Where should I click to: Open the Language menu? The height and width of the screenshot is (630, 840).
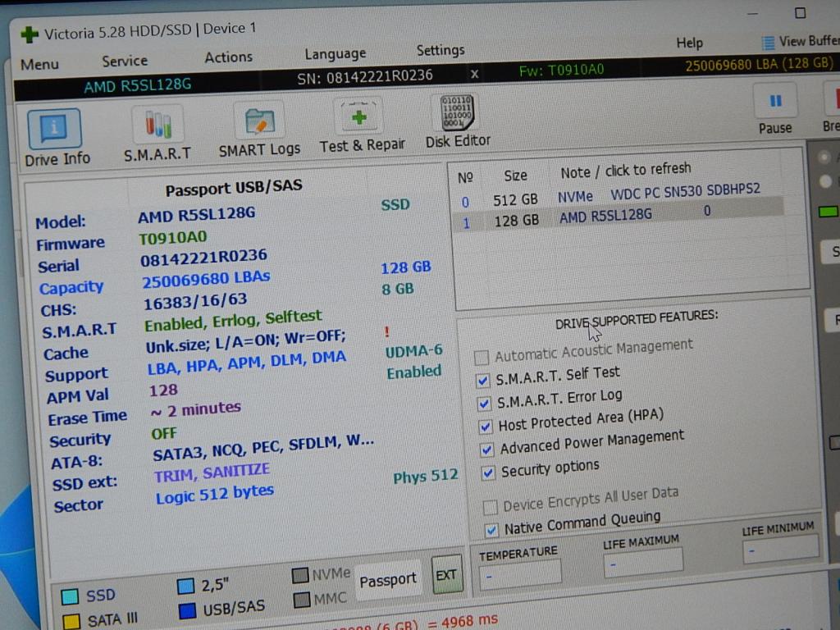336,53
